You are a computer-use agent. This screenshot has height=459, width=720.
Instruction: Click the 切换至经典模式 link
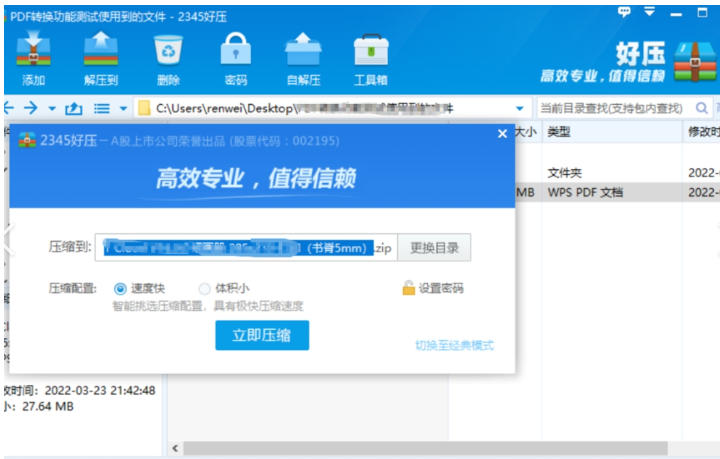(x=454, y=345)
